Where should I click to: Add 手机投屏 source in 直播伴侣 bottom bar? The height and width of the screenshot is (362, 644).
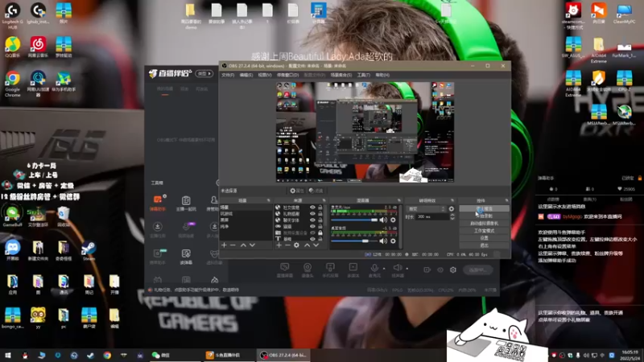pyautogui.click(x=330, y=270)
